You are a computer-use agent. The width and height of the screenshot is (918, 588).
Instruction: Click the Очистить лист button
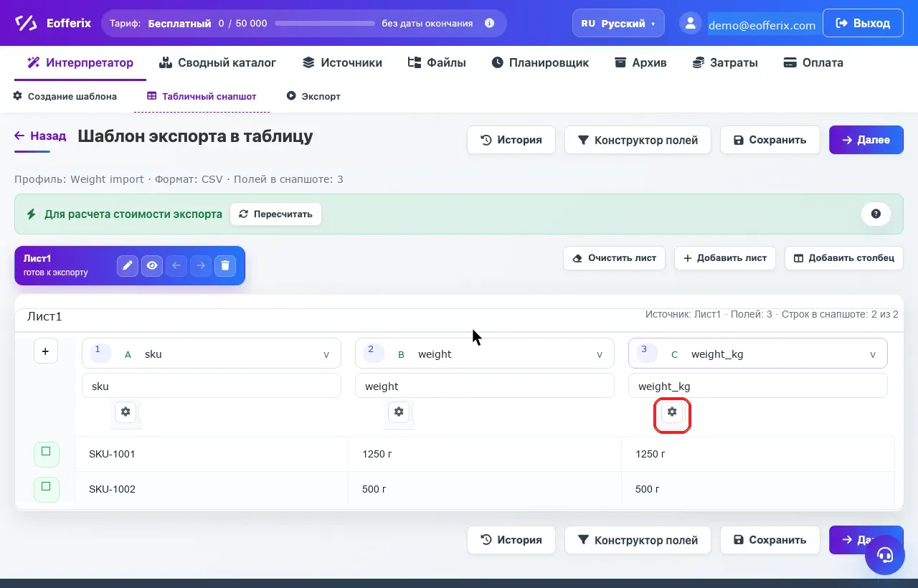pos(615,258)
